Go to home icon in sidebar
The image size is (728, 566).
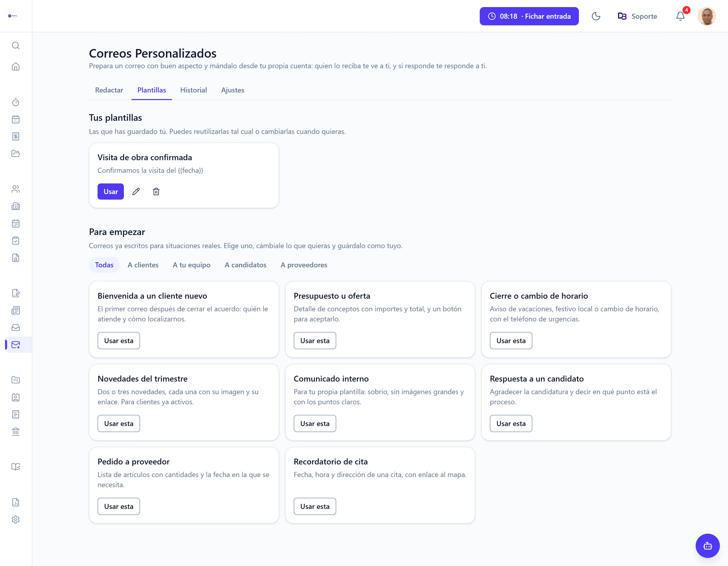coord(16,67)
